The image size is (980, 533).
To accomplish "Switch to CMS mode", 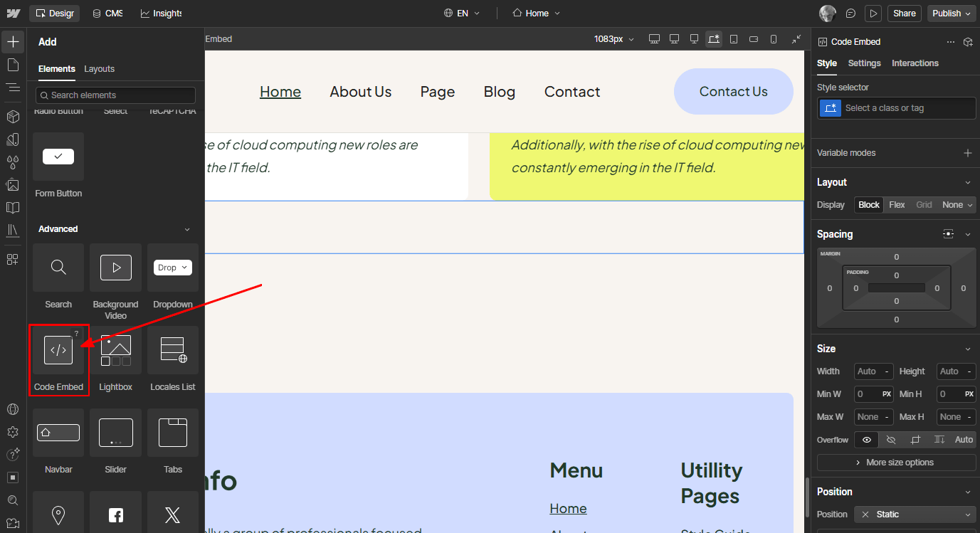I will (x=107, y=13).
